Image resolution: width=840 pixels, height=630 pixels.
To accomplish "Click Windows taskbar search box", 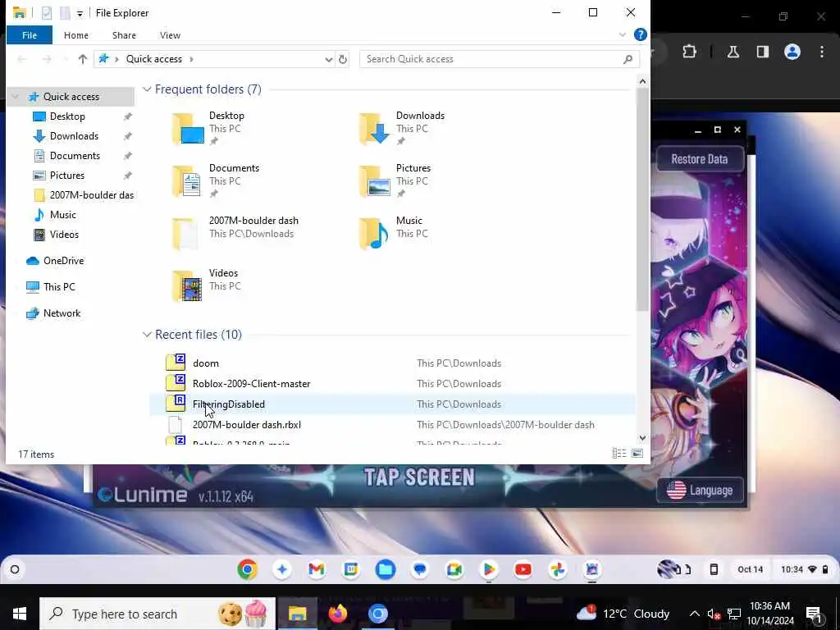I will [x=157, y=614].
